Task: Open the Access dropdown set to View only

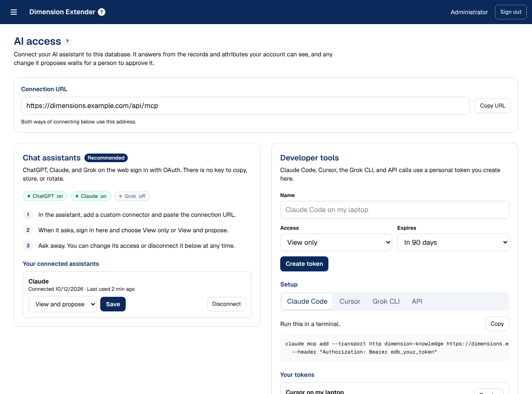Action: (336, 243)
